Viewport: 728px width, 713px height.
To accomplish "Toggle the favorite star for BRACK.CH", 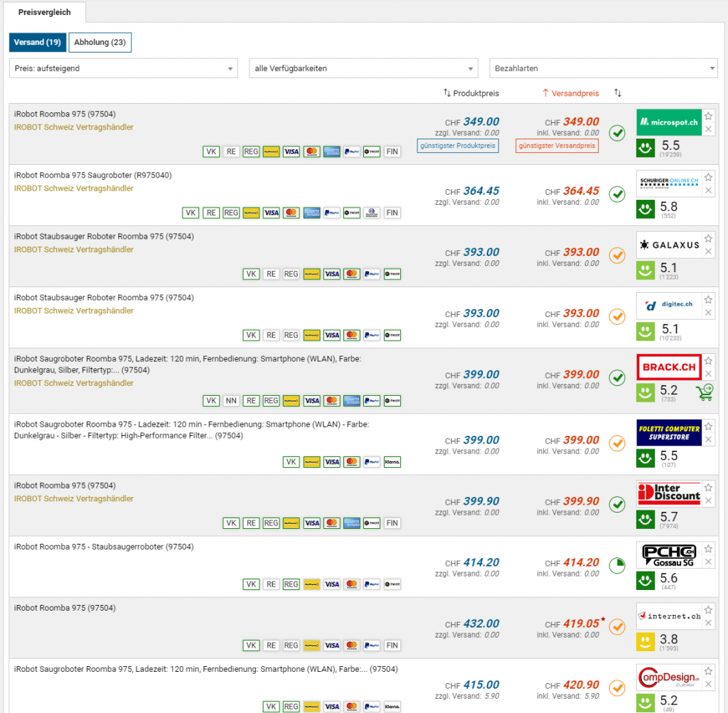I will pos(708,361).
